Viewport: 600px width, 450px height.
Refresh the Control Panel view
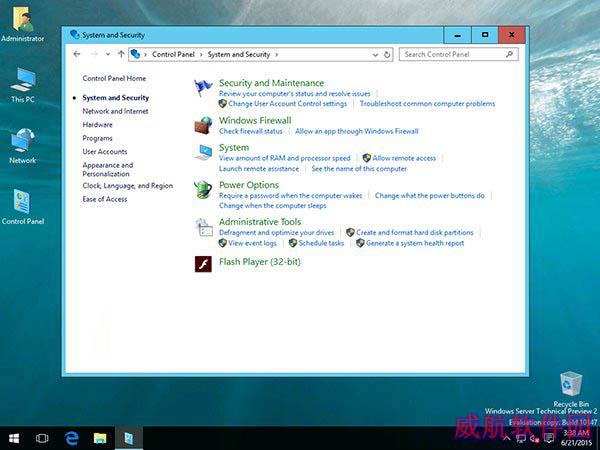(x=387, y=55)
